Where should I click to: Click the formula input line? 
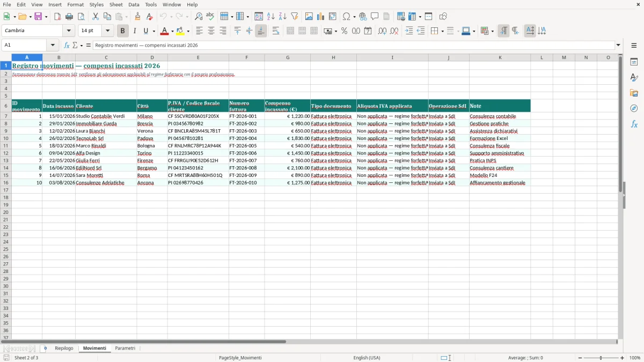[354, 46]
